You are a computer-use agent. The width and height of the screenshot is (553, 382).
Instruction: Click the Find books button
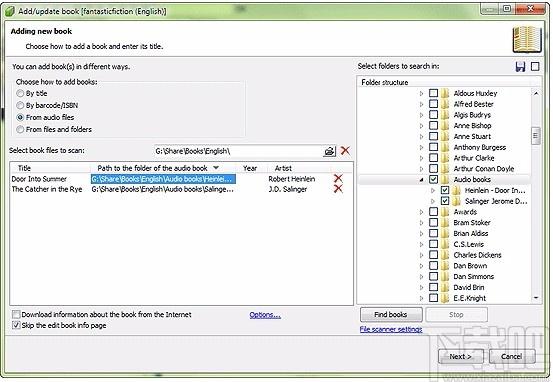click(x=391, y=314)
